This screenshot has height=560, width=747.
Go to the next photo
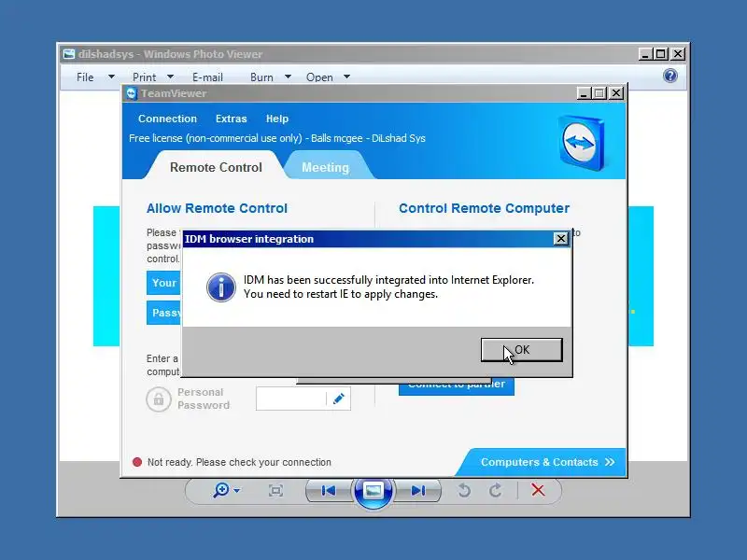coord(417,491)
